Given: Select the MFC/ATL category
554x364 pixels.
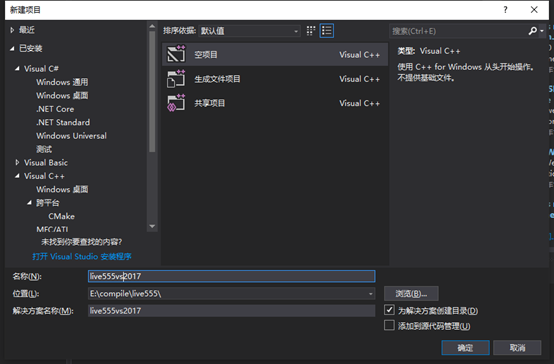Looking at the screenshot, I should click(52, 229).
